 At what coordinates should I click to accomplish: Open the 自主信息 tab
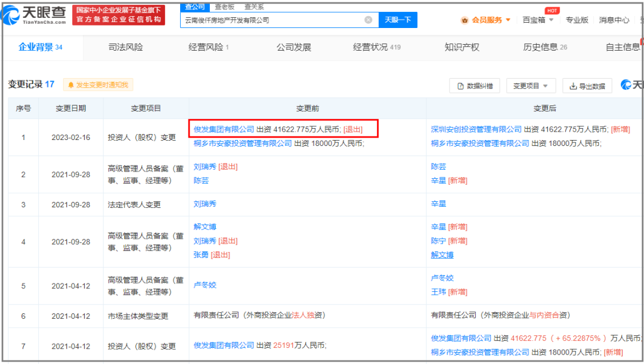[623, 47]
